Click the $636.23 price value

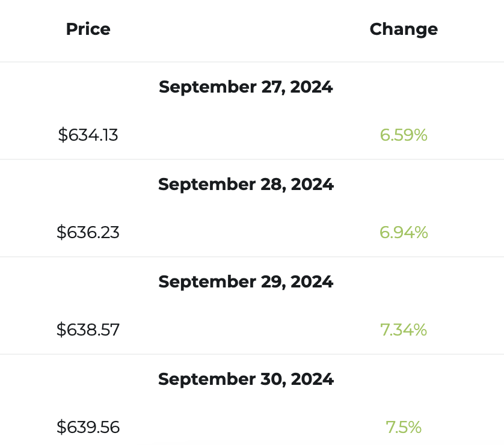(88, 232)
